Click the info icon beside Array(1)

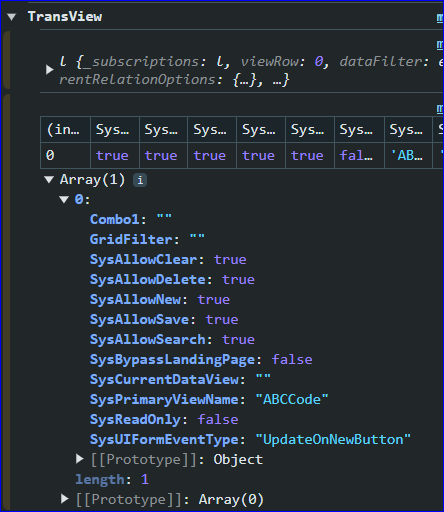pyautogui.click(x=140, y=180)
